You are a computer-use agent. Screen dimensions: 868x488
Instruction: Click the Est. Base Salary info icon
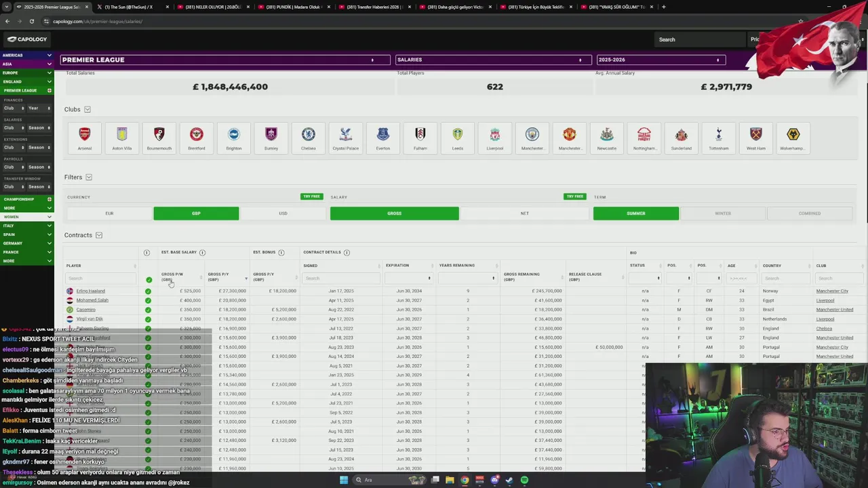click(202, 253)
